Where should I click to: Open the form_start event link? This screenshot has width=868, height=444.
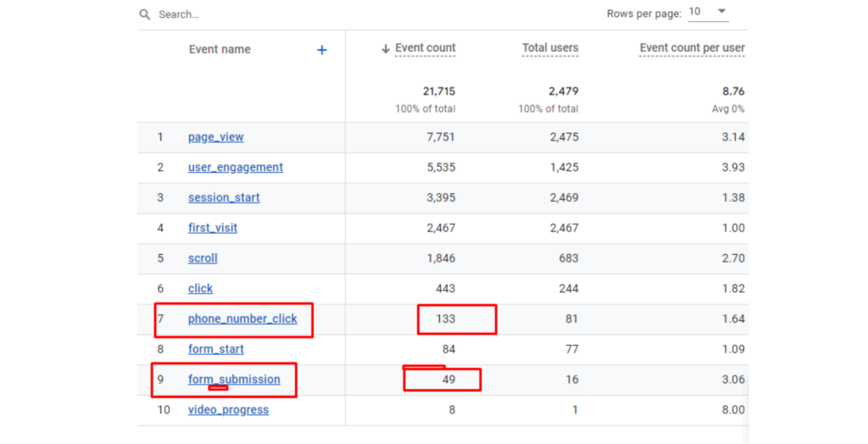tap(216, 349)
